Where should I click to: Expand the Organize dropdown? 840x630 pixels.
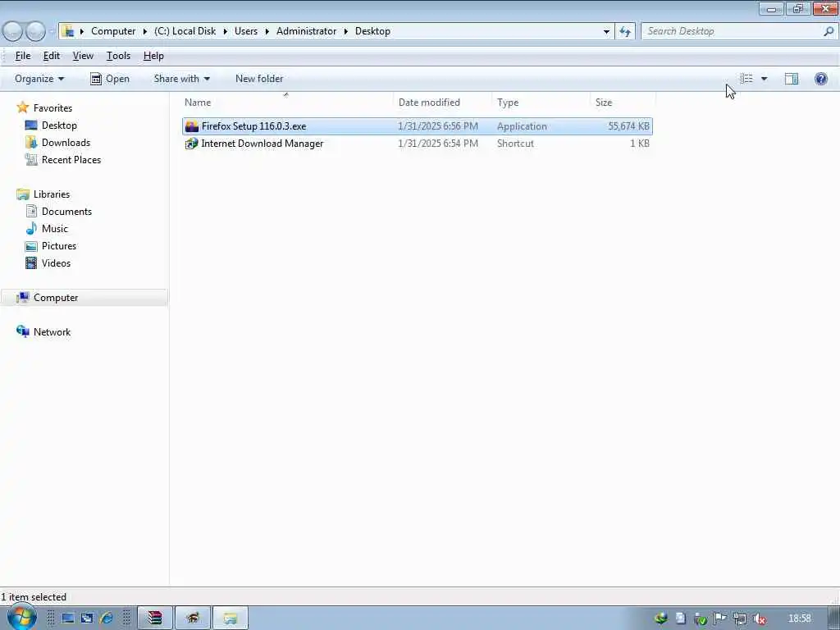39,79
